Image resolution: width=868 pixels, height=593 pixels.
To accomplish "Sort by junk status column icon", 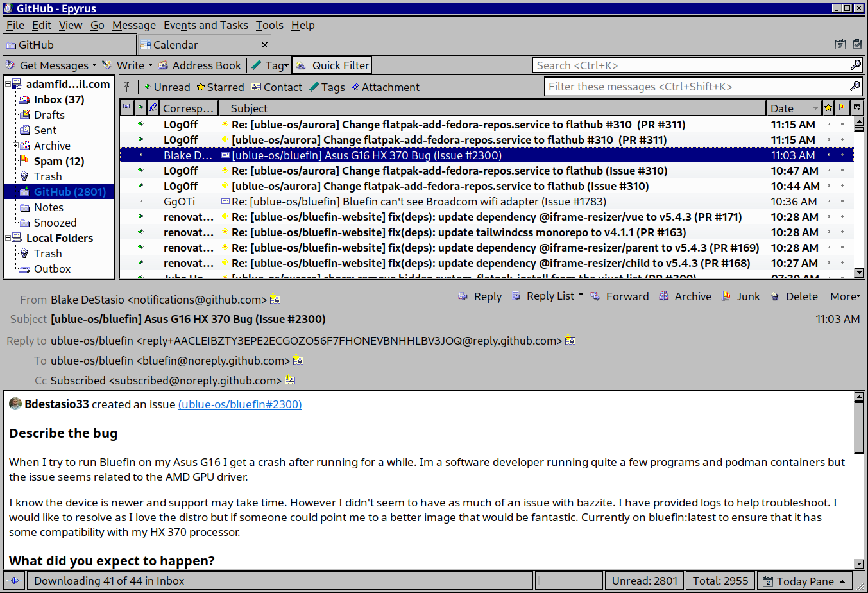I will (842, 108).
